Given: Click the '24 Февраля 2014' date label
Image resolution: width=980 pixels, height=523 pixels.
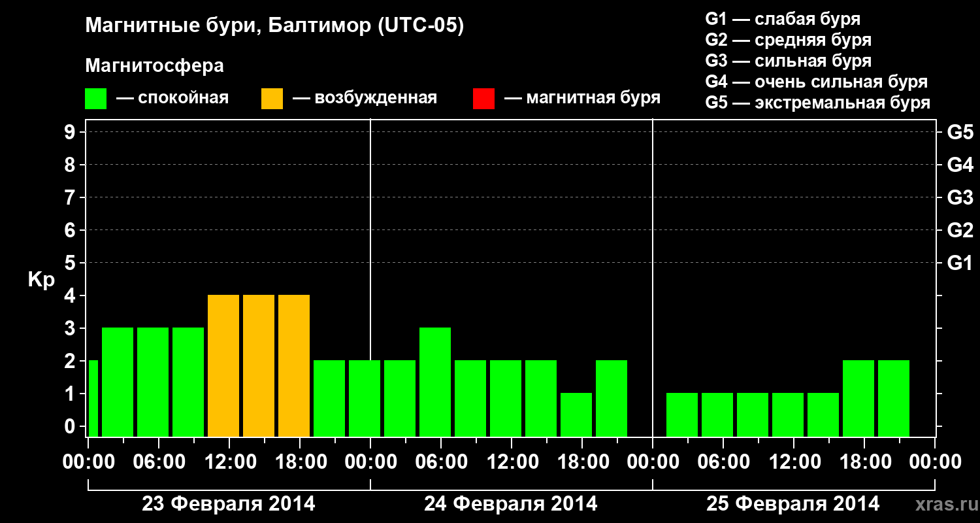Looking at the screenshot, I should [511, 504].
